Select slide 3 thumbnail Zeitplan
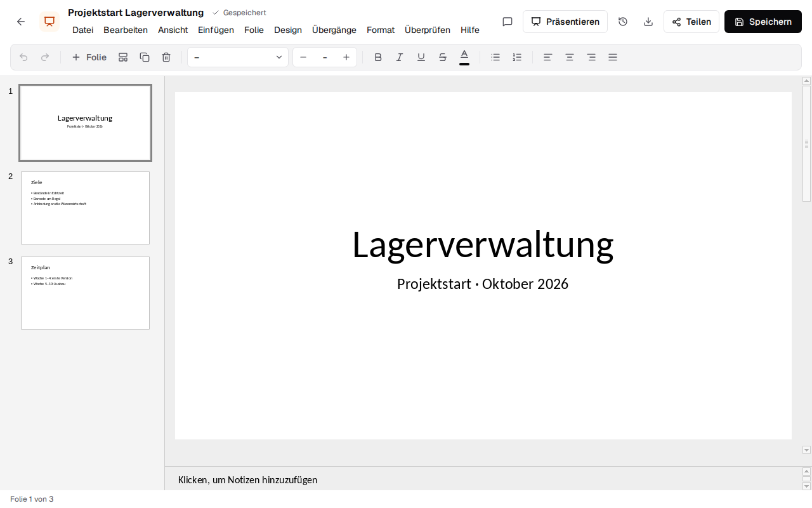This screenshot has height=508, width=812. [x=85, y=293]
